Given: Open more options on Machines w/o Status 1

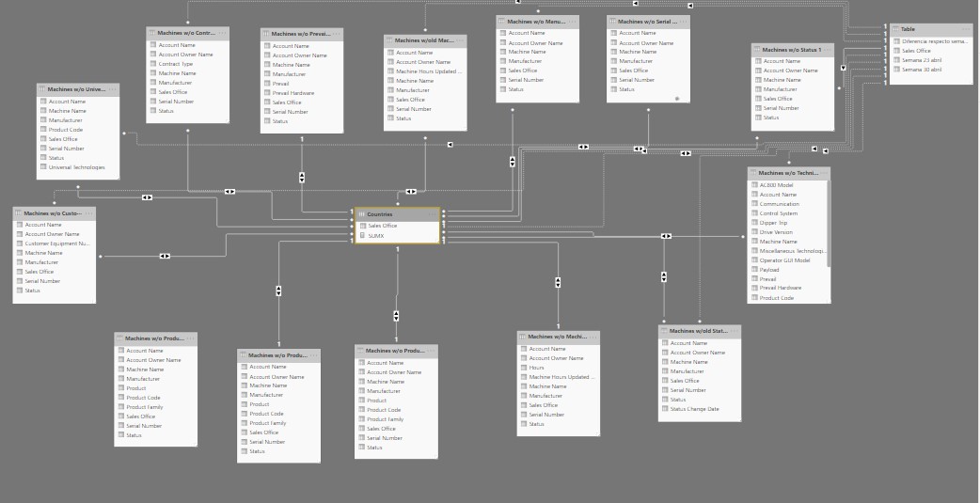Looking at the screenshot, I should 828,50.
